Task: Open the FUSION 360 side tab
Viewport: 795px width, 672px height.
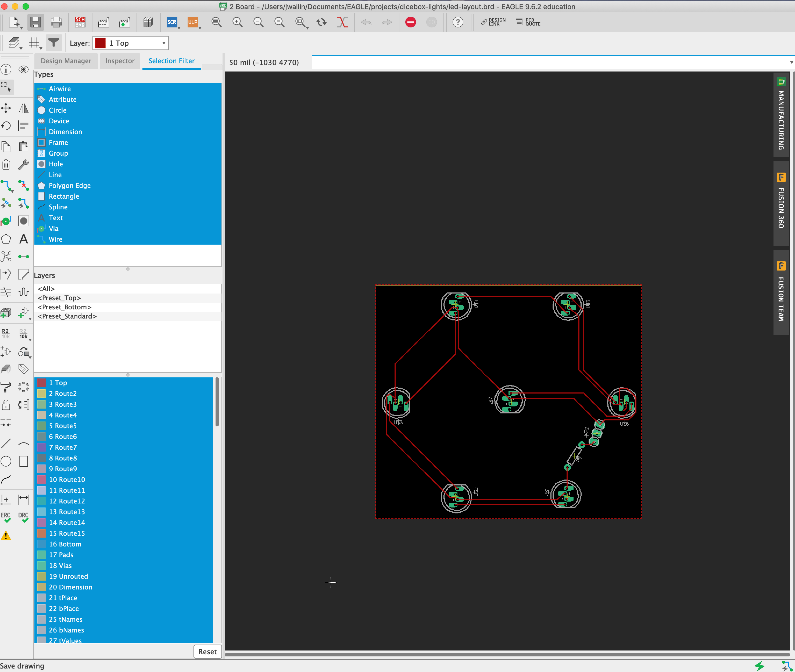Action: pyautogui.click(x=781, y=203)
